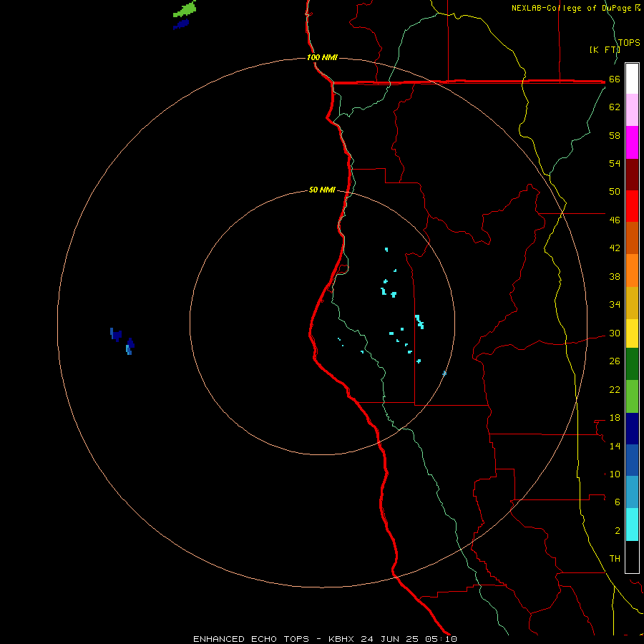Click the legend value "14"
The height and width of the screenshot is (644, 644).
pos(615,446)
